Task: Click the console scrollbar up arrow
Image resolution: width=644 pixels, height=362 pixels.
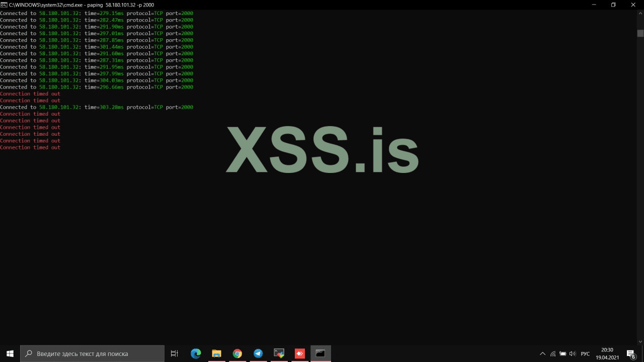Action: [640, 13]
